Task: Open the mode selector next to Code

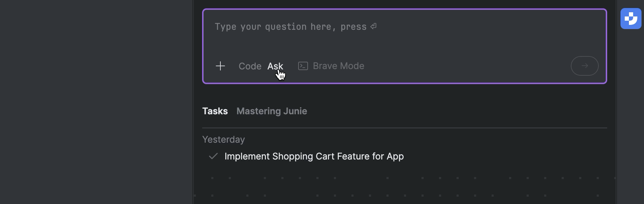Action: pyautogui.click(x=275, y=66)
